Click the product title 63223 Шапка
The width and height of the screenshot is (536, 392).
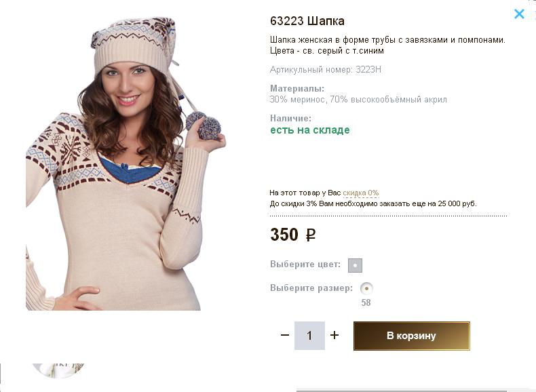[x=307, y=21]
